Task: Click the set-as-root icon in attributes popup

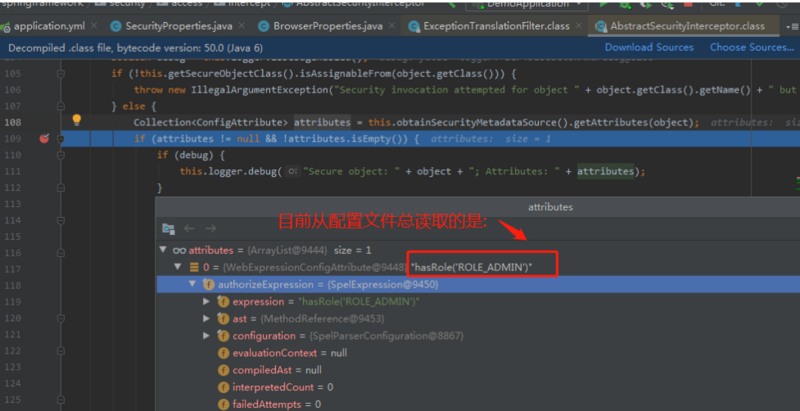Action: (x=168, y=228)
